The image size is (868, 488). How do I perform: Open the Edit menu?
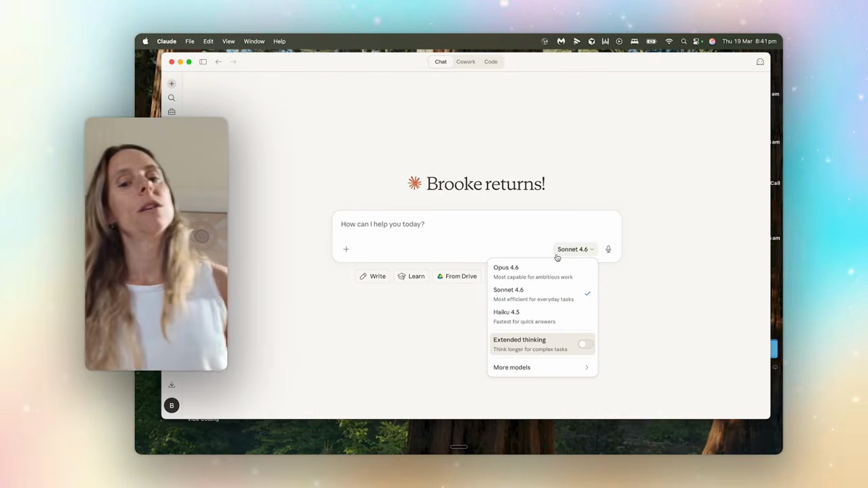[x=208, y=41]
